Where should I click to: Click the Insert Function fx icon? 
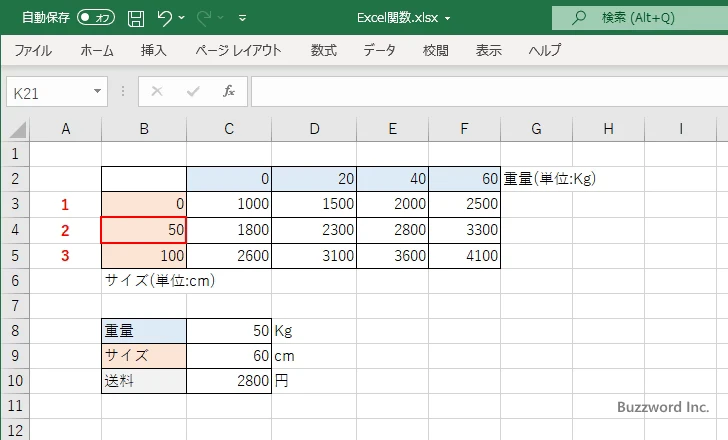tap(229, 91)
